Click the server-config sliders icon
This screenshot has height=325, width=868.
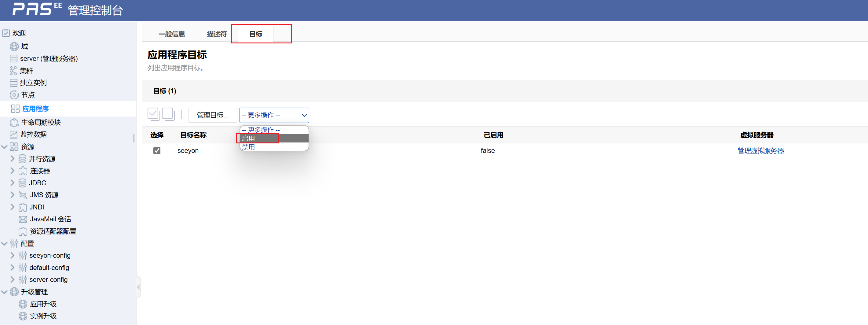23,280
